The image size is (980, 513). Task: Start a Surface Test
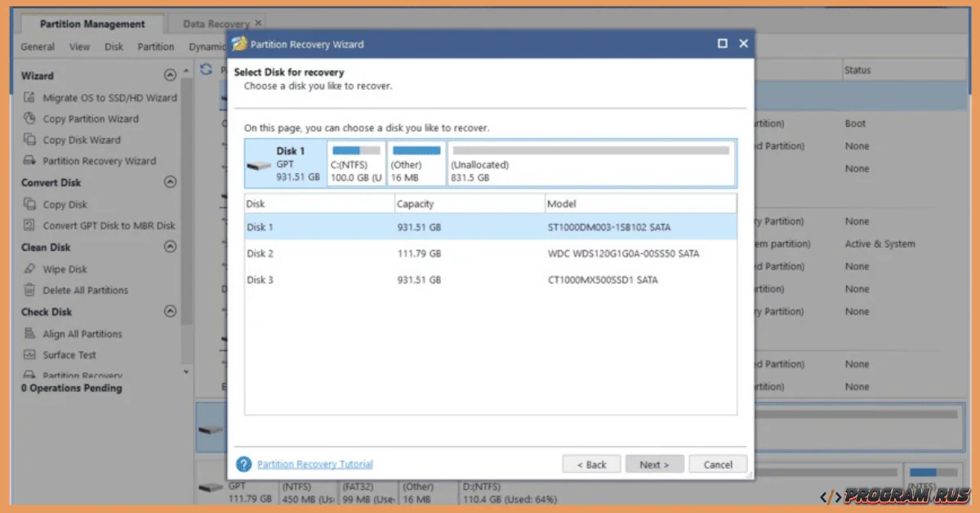click(x=69, y=355)
